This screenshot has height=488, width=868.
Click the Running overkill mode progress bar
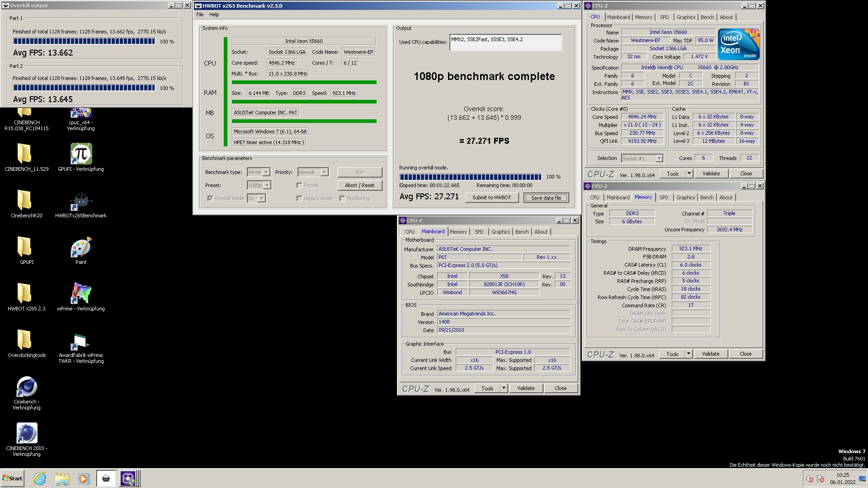pos(470,177)
